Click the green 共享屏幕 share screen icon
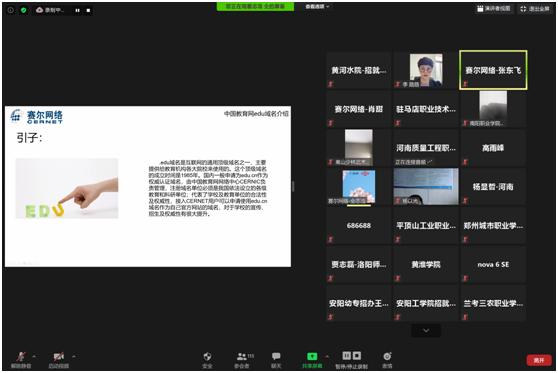Viewport: 558px width, 373px height. click(312, 356)
